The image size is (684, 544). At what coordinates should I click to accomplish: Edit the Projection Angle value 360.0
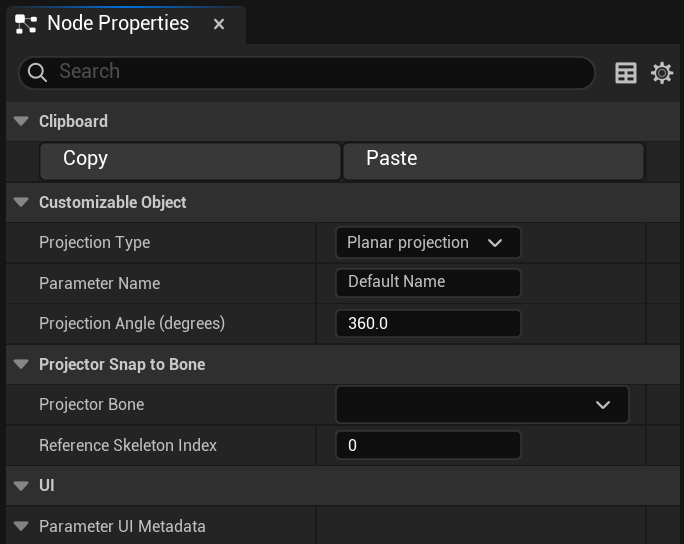pos(428,323)
